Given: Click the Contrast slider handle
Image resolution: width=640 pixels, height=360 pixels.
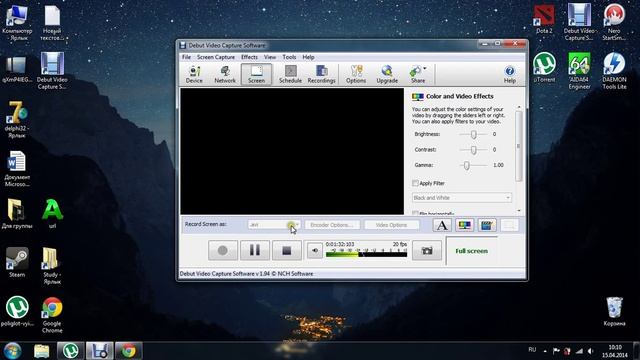Looking at the screenshot, I should coord(473,150).
